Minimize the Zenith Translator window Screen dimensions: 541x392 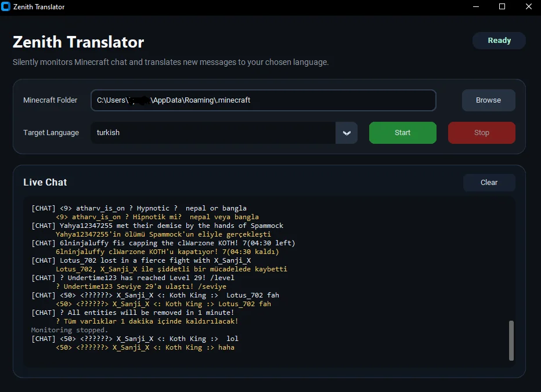pos(476,7)
